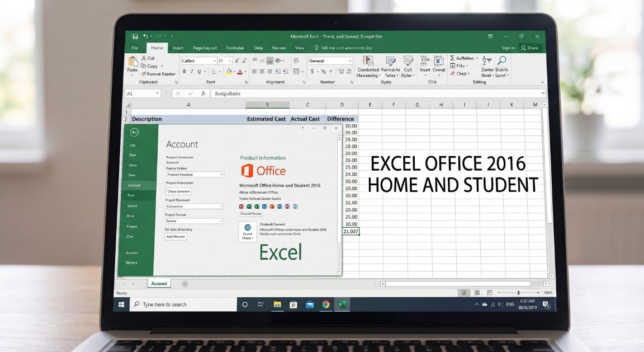
Task: Click the dollar currency format icon
Action: click(312, 72)
